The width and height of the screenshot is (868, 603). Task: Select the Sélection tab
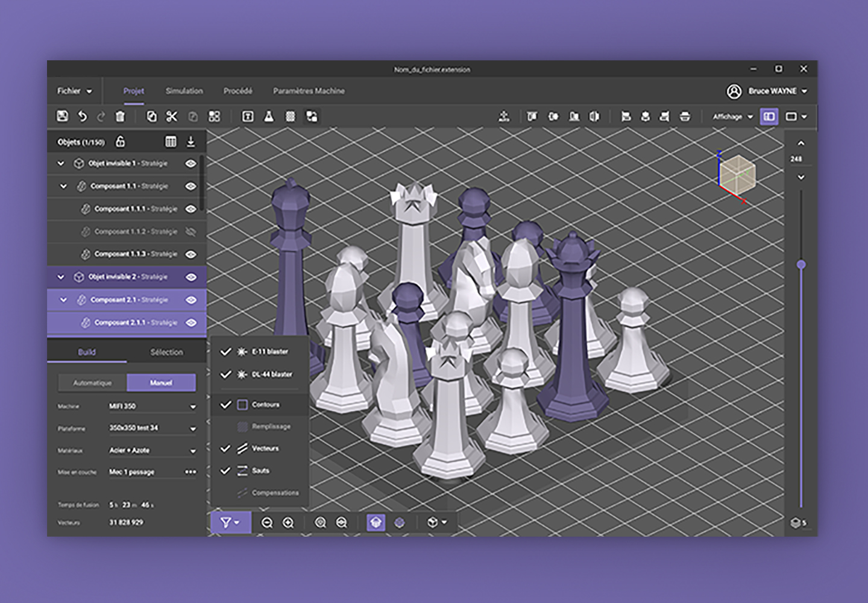click(x=167, y=352)
